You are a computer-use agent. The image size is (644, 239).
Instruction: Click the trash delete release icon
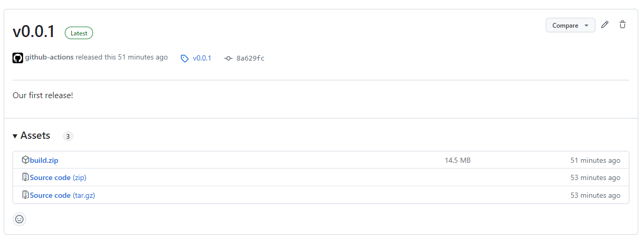click(x=623, y=25)
